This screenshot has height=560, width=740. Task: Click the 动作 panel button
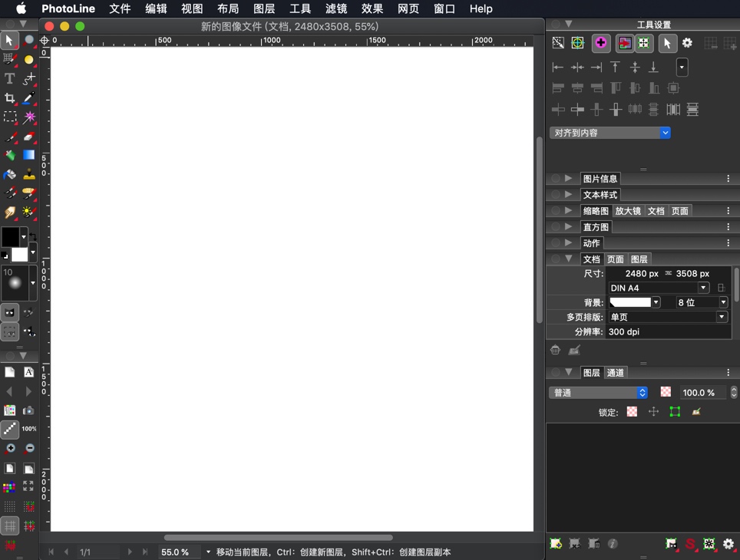[592, 242]
